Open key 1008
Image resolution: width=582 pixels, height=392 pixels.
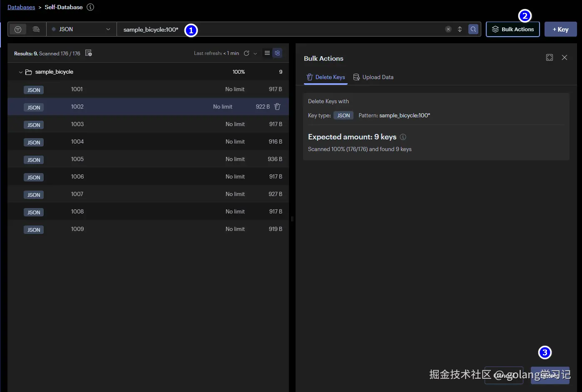(148, 212)
